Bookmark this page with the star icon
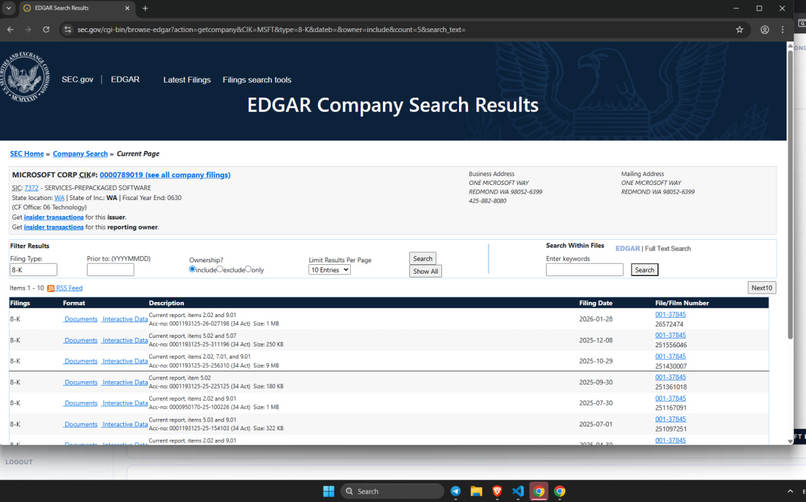Image resolution: width=806 pixels, height=502 pixels. tap(739, 30)
